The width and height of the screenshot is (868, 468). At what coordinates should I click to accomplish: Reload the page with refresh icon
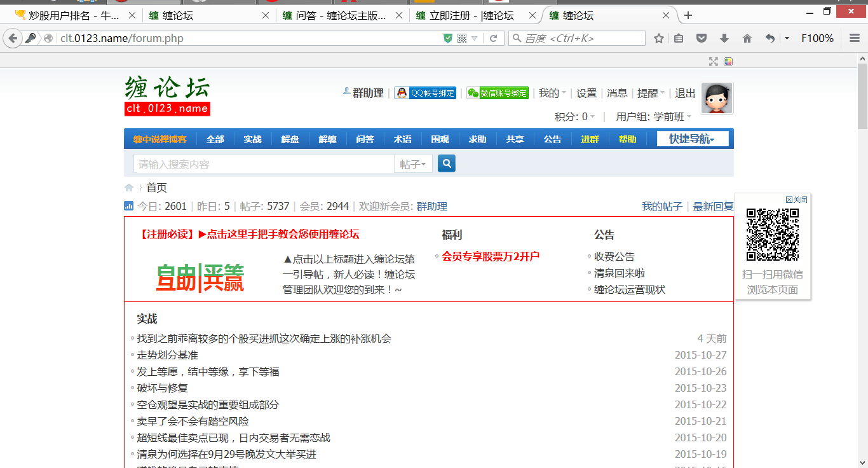tap(493, 38)
